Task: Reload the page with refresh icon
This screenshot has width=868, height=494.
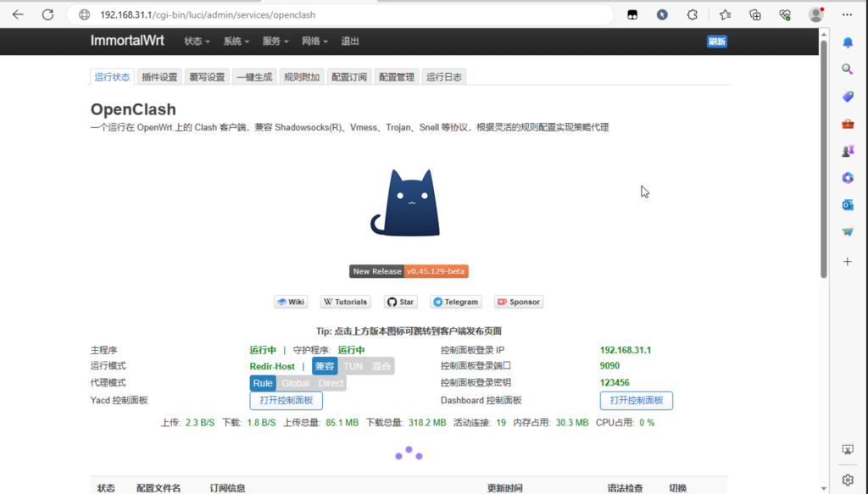Action: click(x=48, y=15)
